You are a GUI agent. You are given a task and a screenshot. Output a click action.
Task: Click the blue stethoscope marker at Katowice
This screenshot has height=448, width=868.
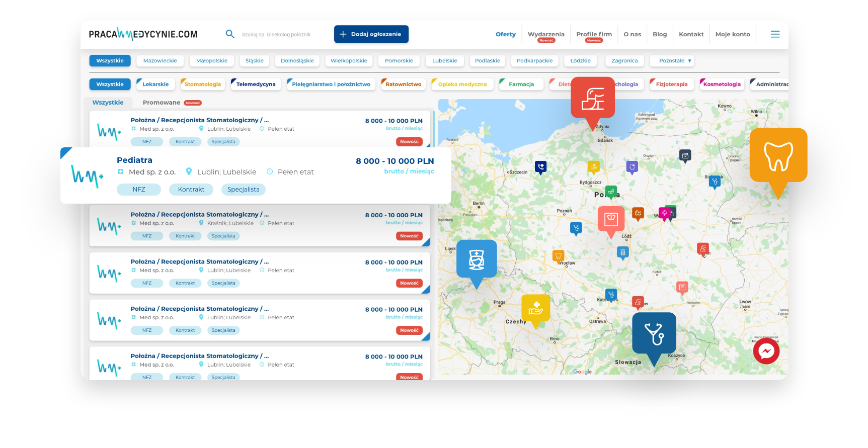(x=611, y=295)
